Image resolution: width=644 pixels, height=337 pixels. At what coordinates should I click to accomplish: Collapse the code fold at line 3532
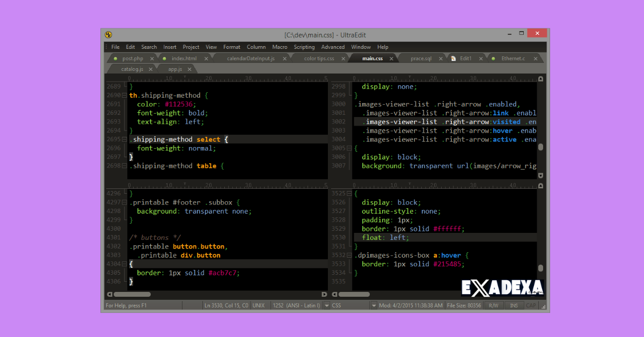click(x=349, y=255)
